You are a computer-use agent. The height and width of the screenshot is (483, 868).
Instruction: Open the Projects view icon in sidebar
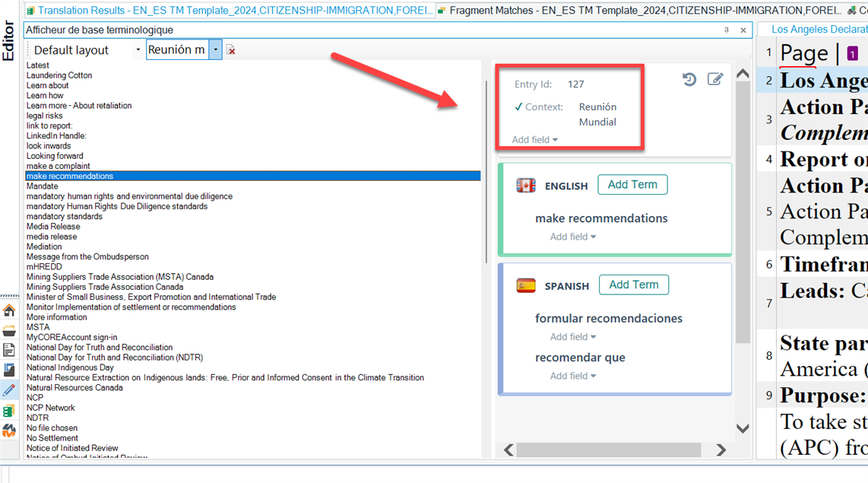tap(9, 331)
